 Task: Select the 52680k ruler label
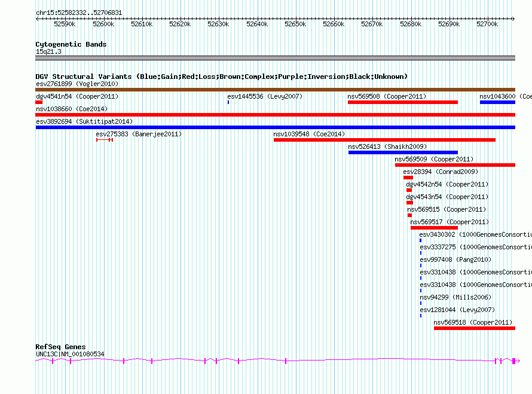point(411,24)
